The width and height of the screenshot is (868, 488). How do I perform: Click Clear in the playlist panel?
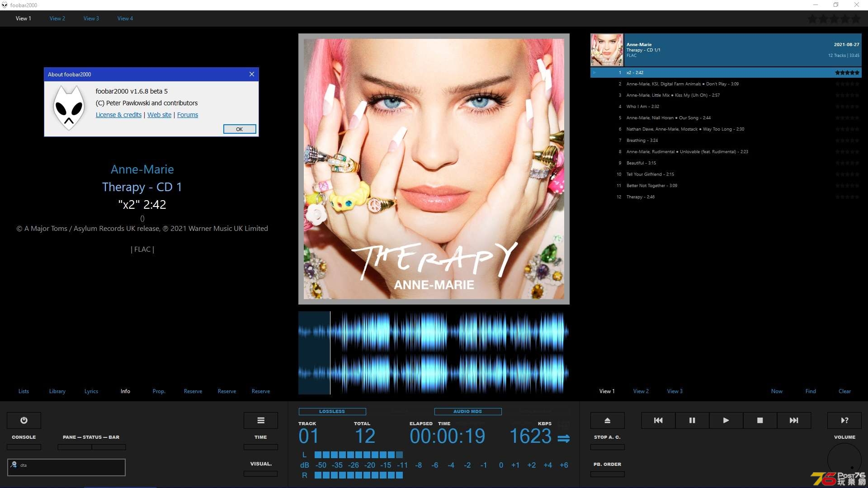844,391
